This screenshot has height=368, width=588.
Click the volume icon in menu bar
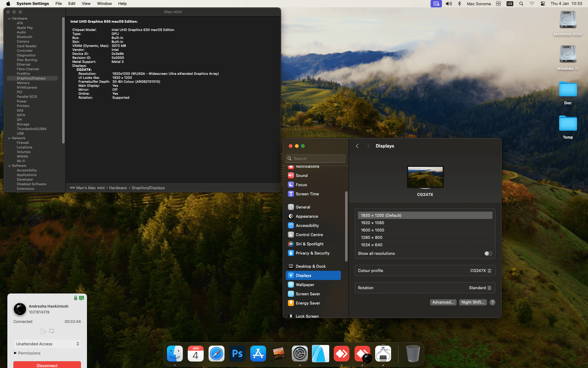tap(449, 4)
